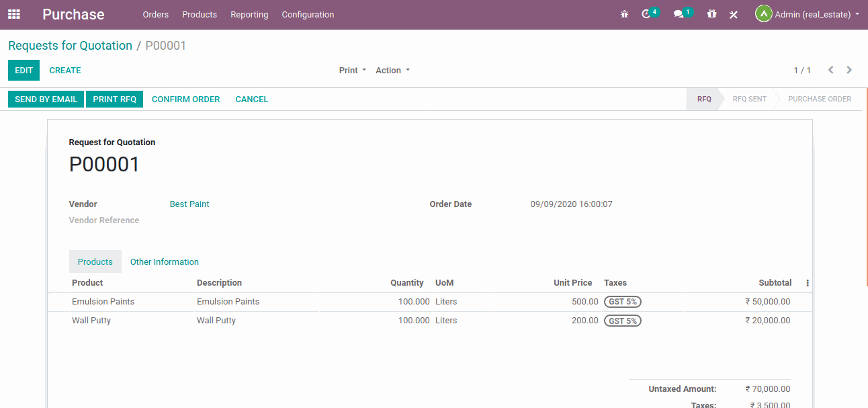This screenshot has height=408, width=868.
Task: Open the Print dropdown
Action: coord(352,70)
